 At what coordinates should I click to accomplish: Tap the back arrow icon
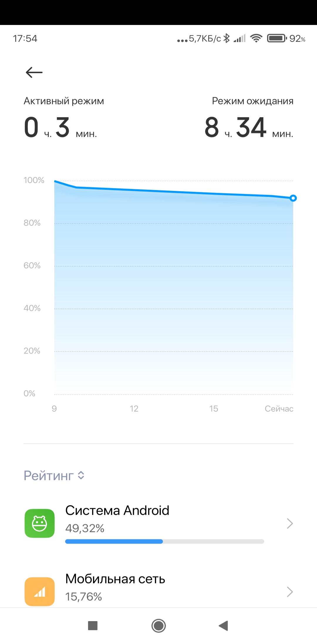[34, 72]
